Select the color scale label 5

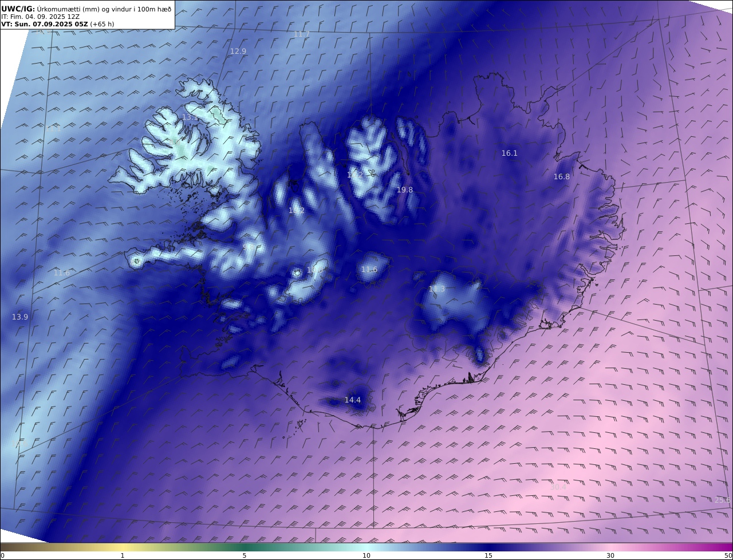coord(245,555)
